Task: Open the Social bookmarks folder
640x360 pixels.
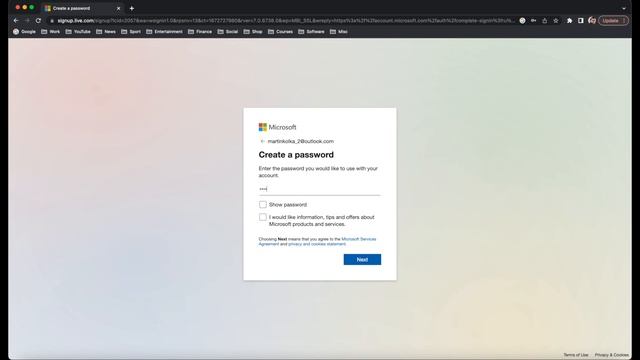Action: pos(228,31)
